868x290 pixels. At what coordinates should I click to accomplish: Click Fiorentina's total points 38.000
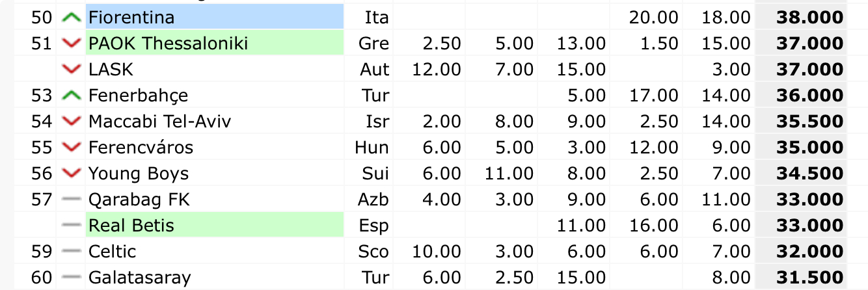pos(809,18)
